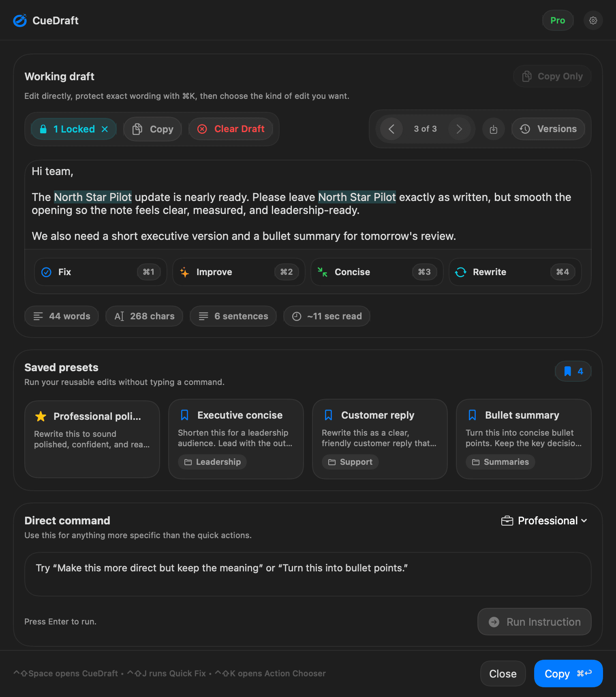Click the export icon beside version navigation

(493, 129)
